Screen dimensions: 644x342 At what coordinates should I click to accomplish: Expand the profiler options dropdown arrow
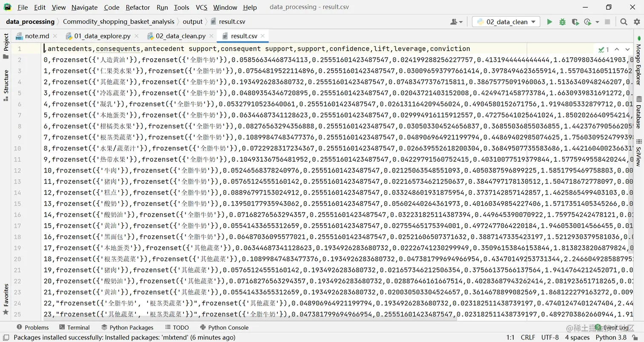(x=597, y=22)
